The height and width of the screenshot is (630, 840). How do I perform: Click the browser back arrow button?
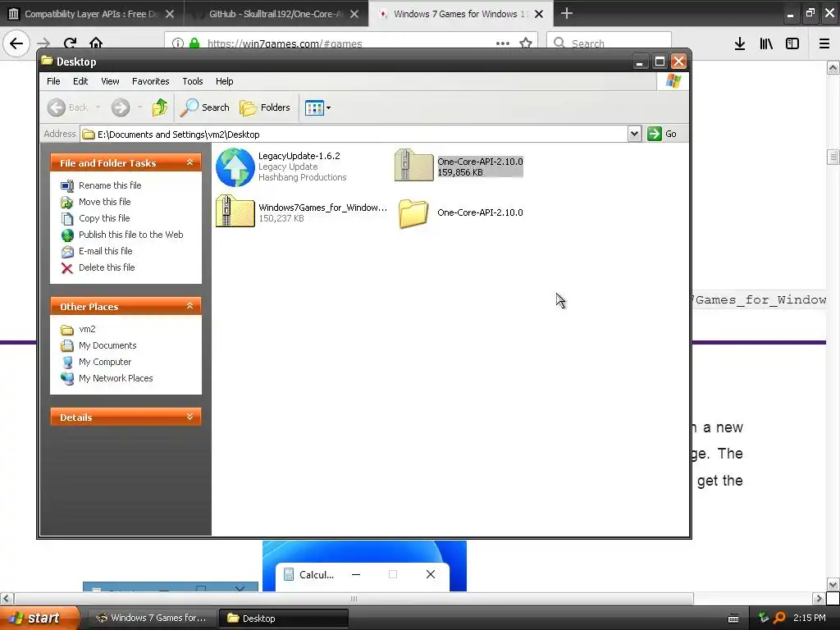(16, 43)
